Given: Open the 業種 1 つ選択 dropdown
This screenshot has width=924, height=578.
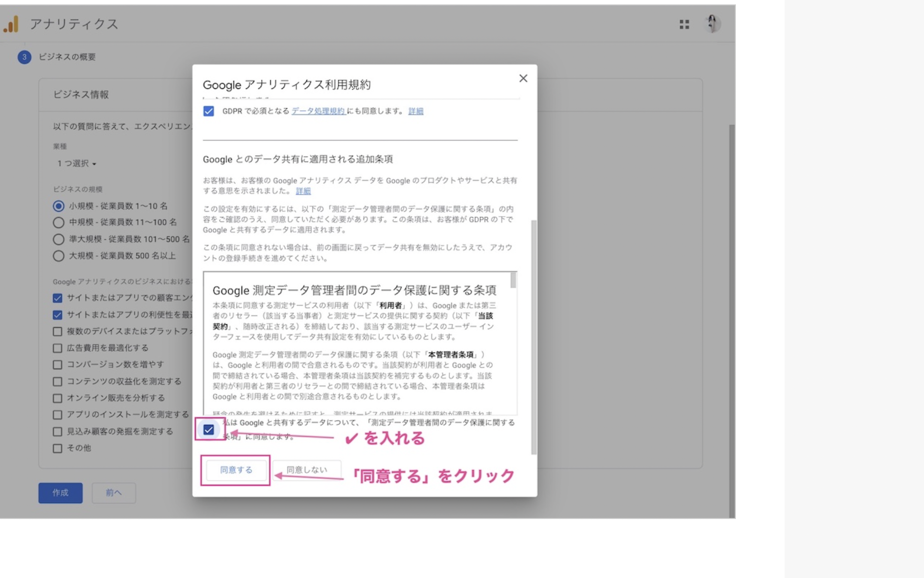Looking at the screenshot, I should (x=77, y=163).
